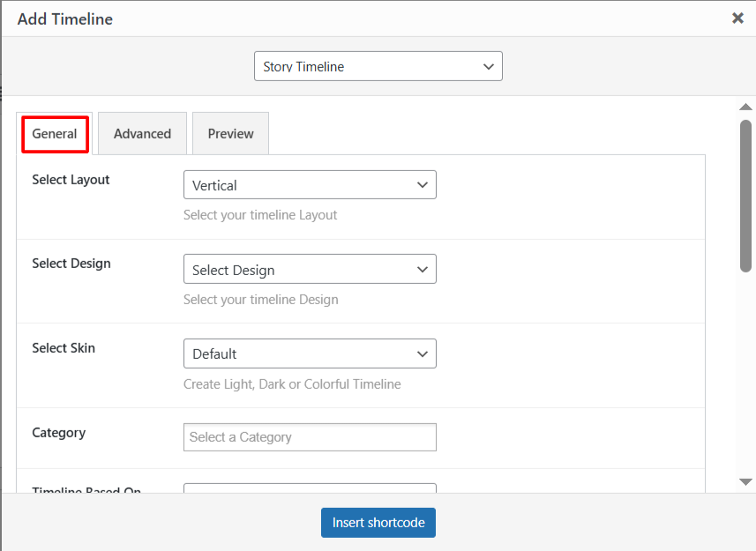Expand the Select Skin dropdown
The height and width of the screenshot is (551, 756).
tap(309, 354)
